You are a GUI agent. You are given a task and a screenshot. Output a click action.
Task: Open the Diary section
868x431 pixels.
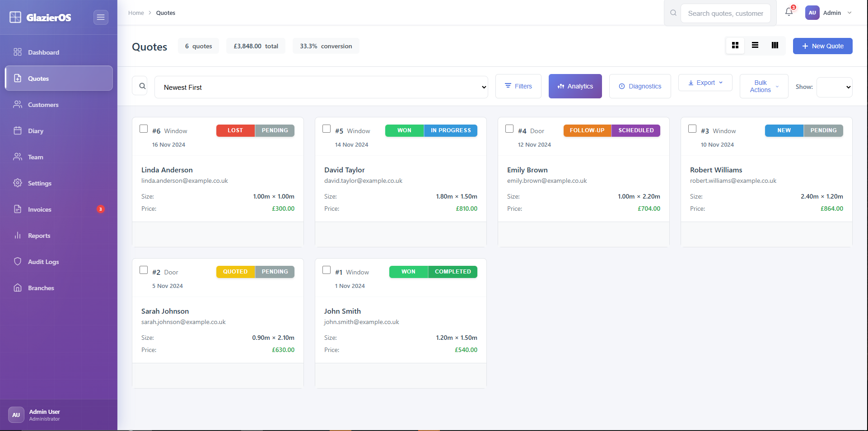coord(35,130)
